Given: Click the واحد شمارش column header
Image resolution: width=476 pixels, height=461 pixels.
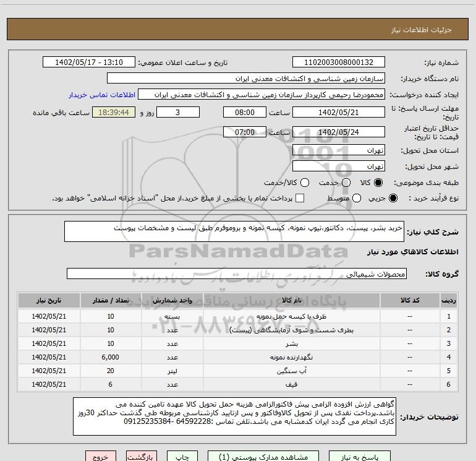Looking at the screenshot, I should pyautogui.click(x=172, y=300).
